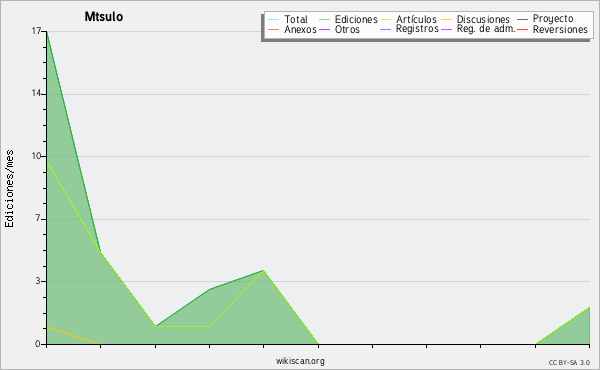Click the y-axis value 0
This screenshot has height=370, width=600.
38,344
